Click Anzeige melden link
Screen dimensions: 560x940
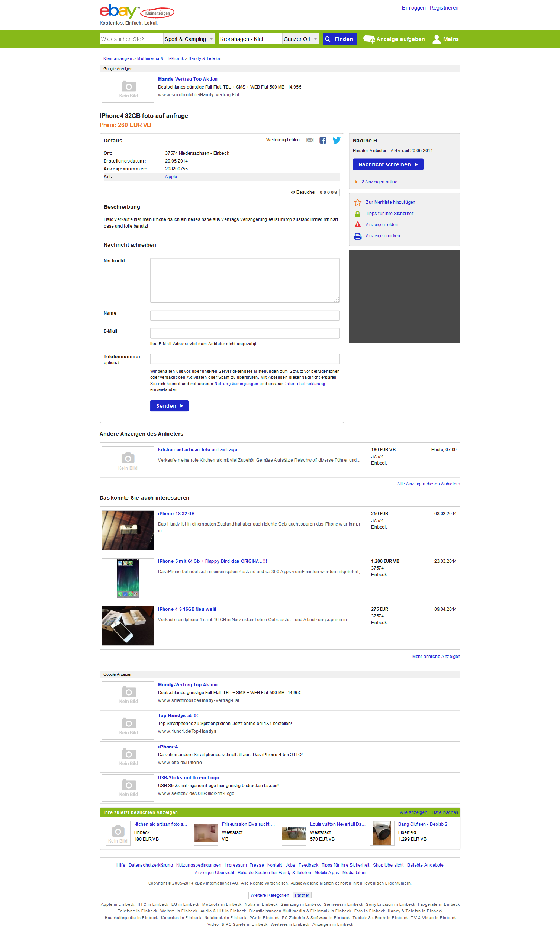(382, 225)
